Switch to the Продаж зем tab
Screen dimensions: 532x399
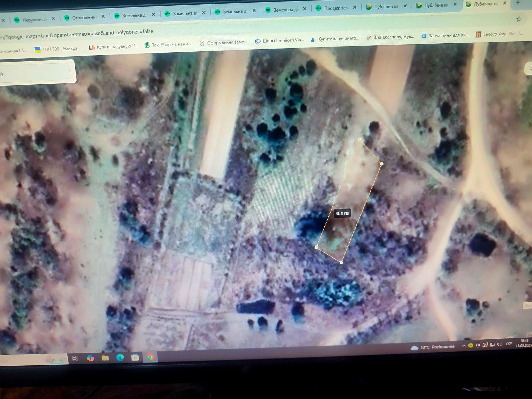[336, 8]
